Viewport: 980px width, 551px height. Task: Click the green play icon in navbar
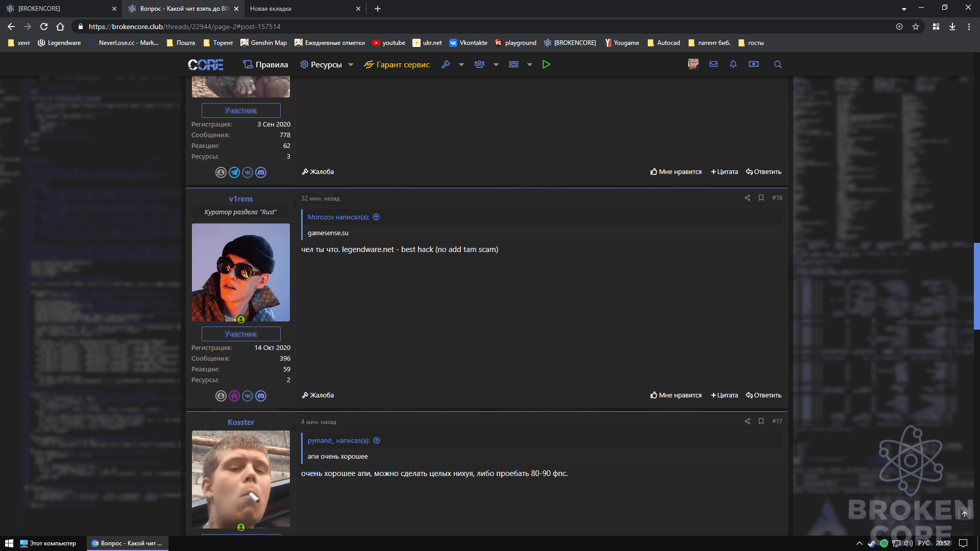546,64
